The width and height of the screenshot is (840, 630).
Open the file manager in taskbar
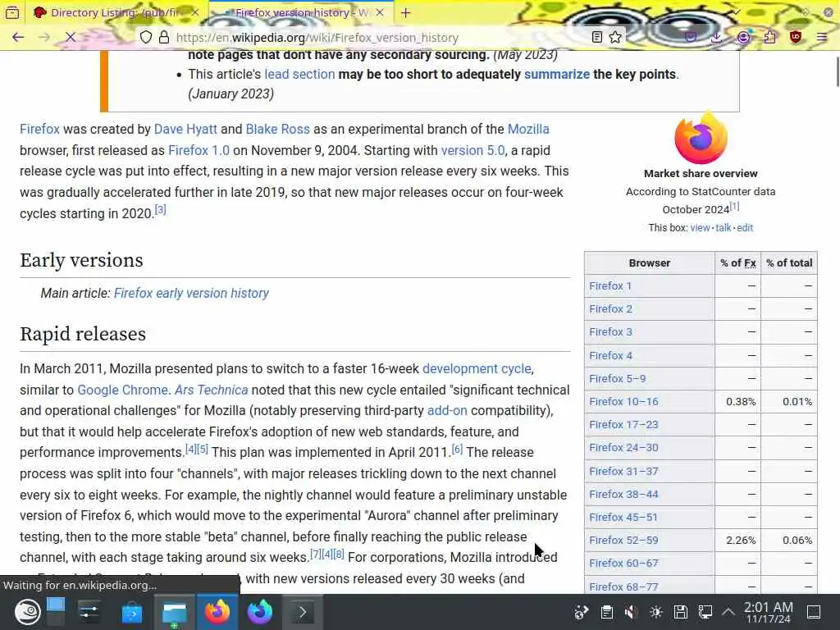point(174,612)
